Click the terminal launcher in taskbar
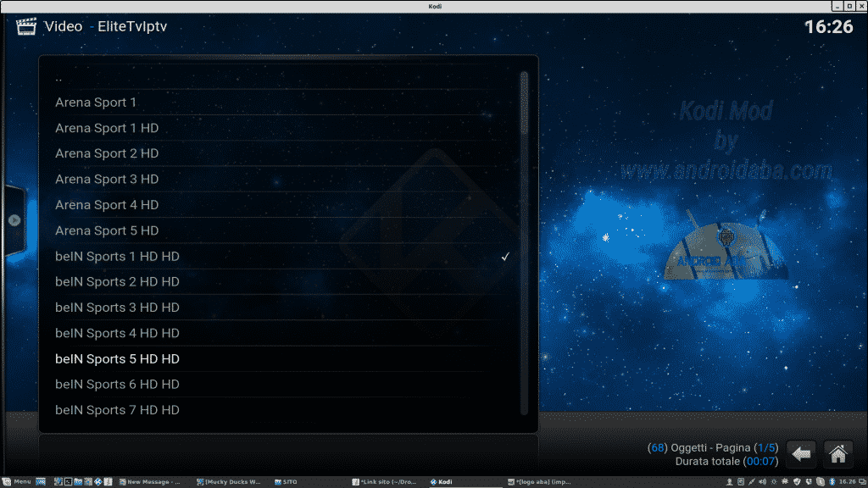This screenshot has height=488, width=868. pyautogui.click(x=68, y=482)
